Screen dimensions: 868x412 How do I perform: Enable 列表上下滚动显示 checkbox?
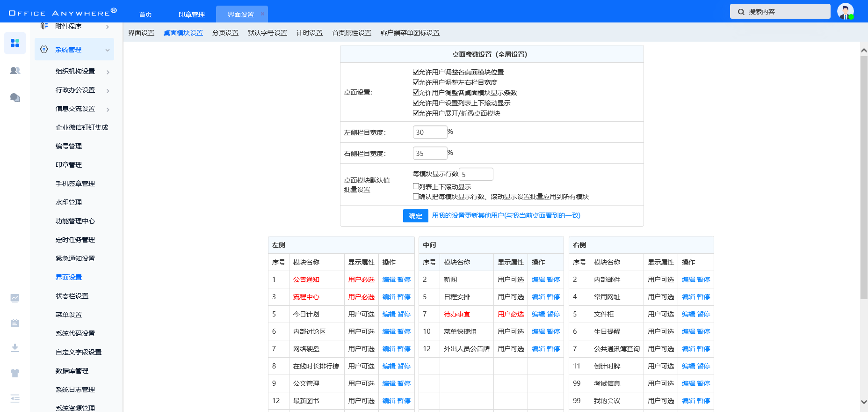point(416,186)
